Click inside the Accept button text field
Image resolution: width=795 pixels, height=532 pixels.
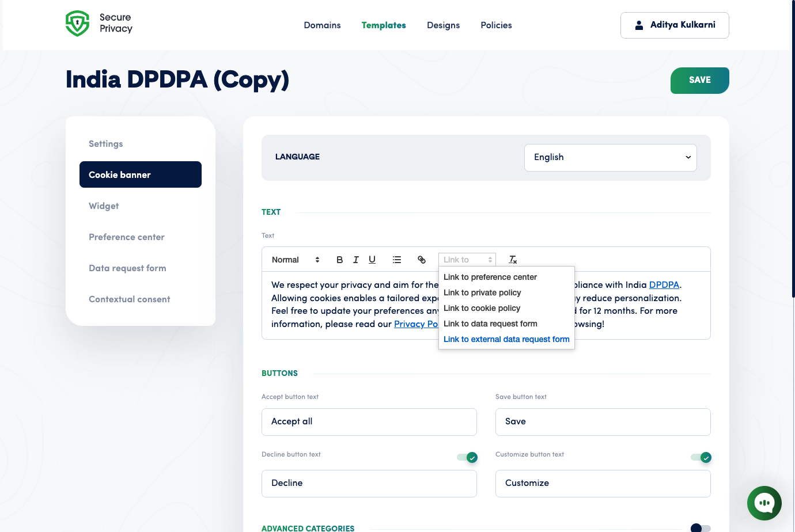coord(369,421)
